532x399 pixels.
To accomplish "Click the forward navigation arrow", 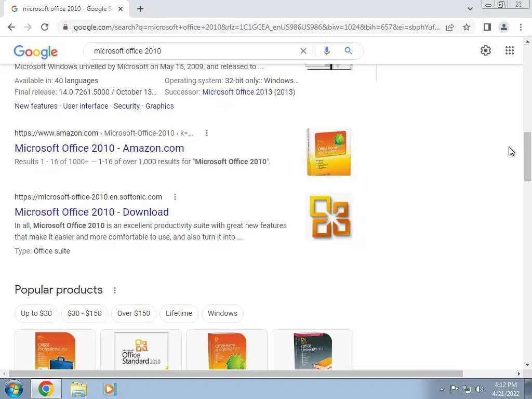I will [28, 27].
